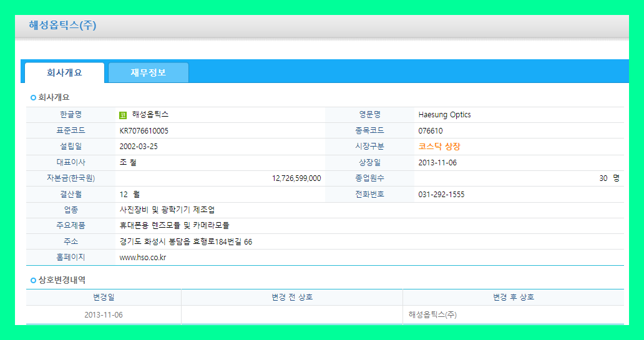Click the 코스닥 상장 market status
This screenshot has height=340, width=644.
point(439,147)
